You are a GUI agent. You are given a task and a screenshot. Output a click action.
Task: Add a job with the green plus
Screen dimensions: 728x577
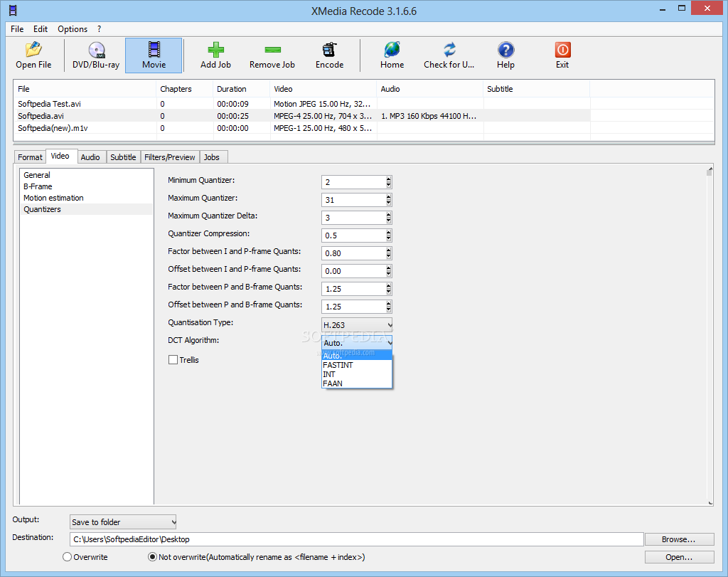(x=215, y=55)
